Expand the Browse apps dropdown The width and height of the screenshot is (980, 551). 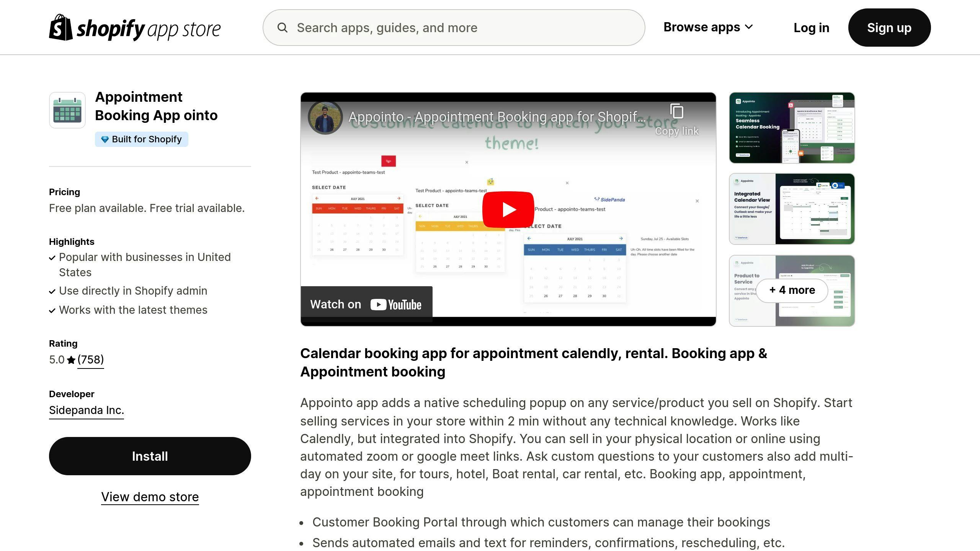coord(708,27)
